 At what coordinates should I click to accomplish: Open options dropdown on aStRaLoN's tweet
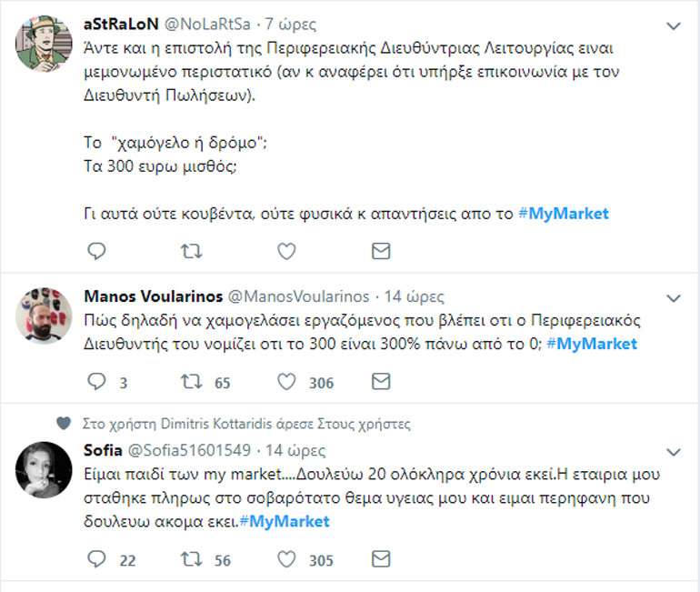tap(674, 25)
